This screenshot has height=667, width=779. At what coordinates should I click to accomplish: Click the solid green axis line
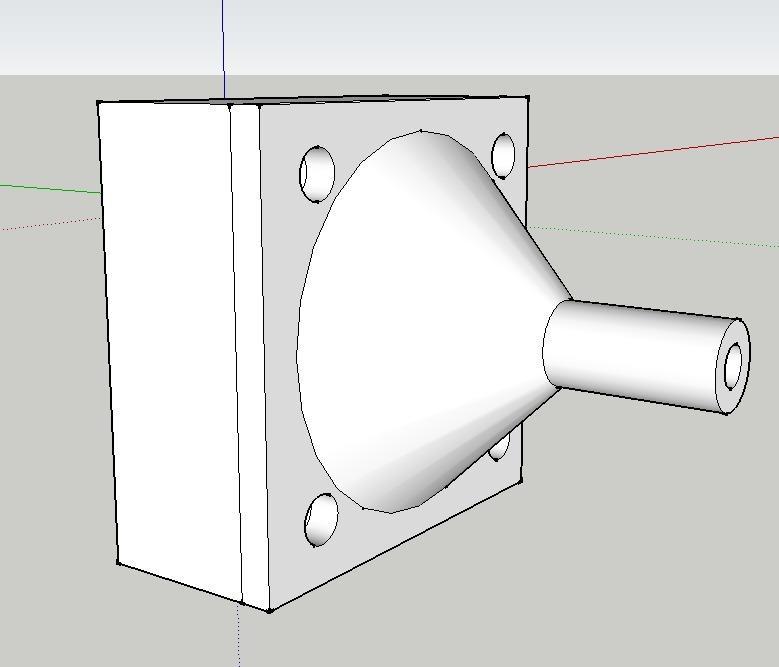point(50,189)
